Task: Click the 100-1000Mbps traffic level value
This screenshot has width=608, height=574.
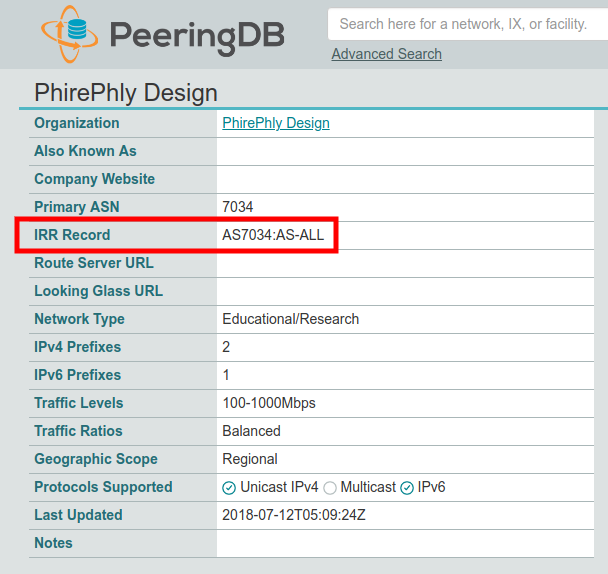Action: click(x=269, y=403)
